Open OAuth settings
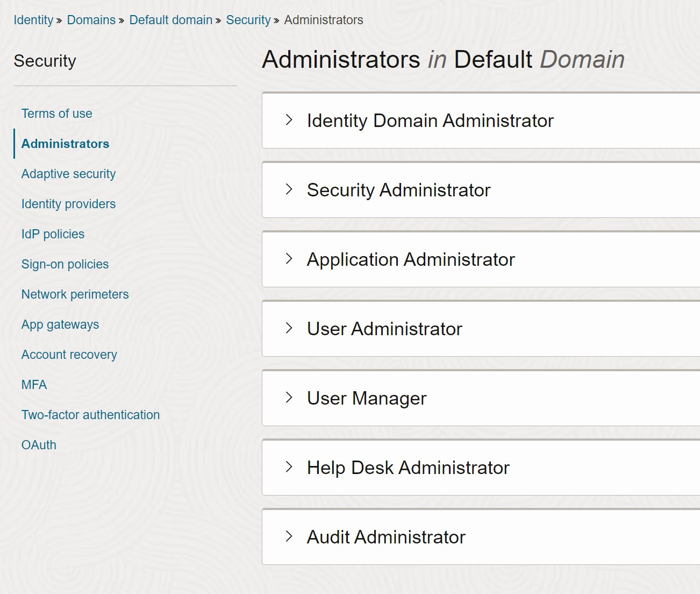 39,445
